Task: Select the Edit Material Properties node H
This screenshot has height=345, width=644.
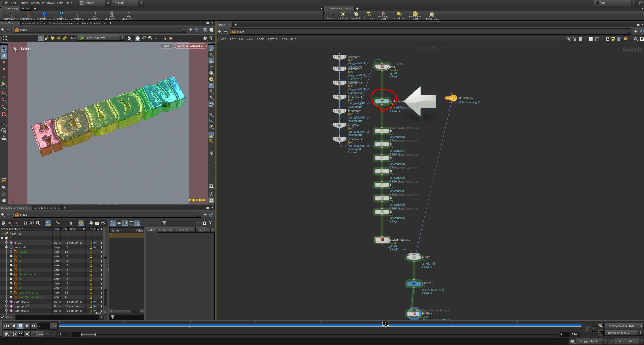Action: (382, 131)
